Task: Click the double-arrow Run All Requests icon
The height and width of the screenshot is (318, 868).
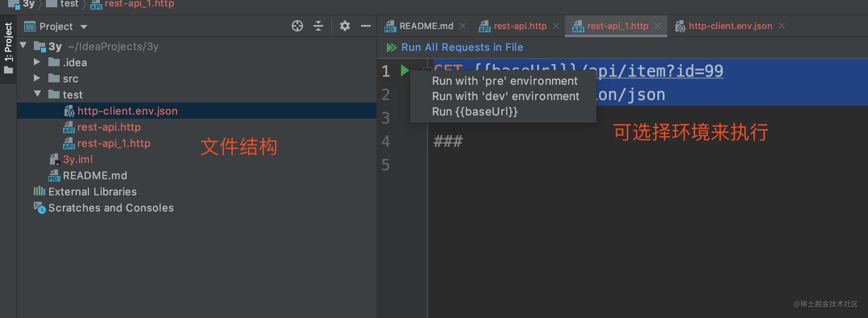Action: (x=391, y=48)
